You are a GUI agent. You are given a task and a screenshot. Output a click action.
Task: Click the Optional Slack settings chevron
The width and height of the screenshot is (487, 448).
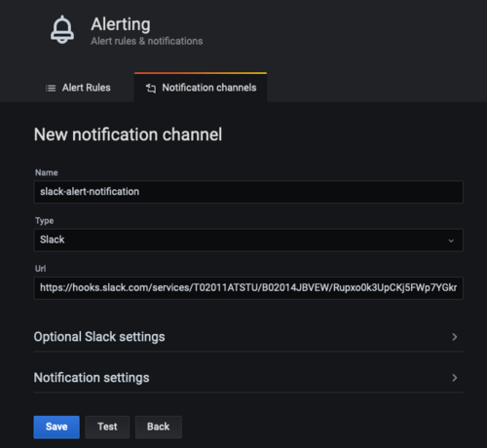(x=455, y=337)
